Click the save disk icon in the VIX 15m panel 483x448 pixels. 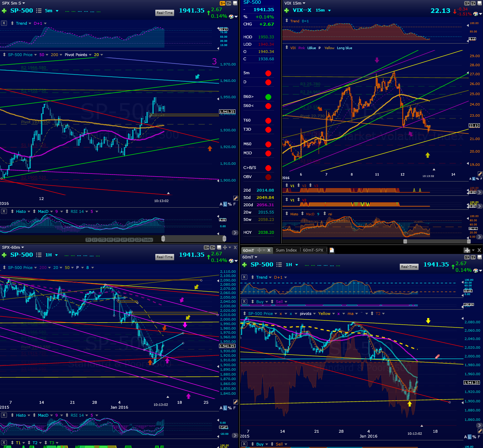pyautogui.click(x=480, y=3)
